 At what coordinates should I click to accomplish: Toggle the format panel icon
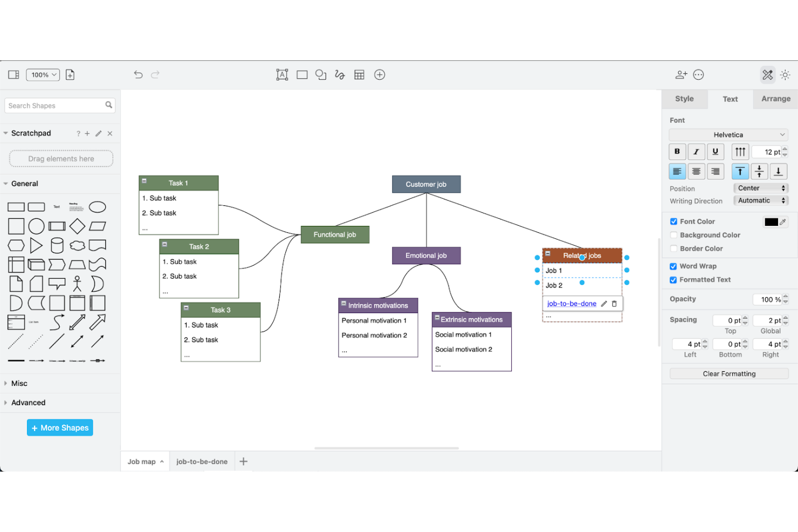point(768,75)
